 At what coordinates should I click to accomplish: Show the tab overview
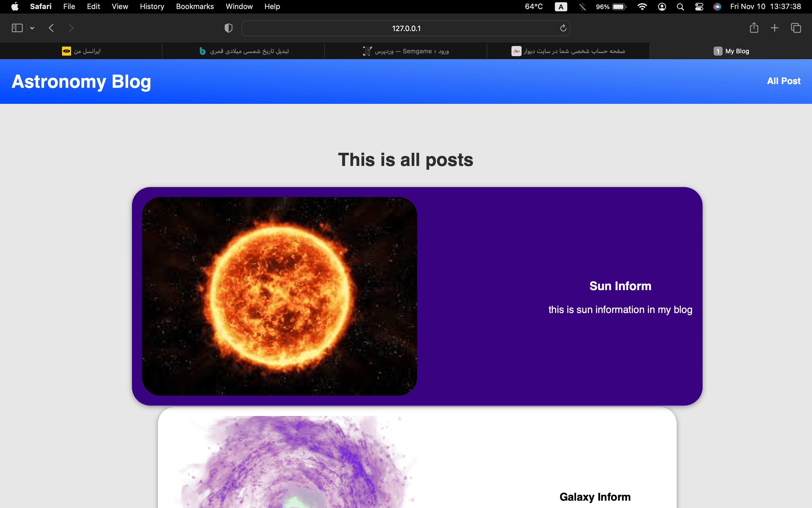796,28
